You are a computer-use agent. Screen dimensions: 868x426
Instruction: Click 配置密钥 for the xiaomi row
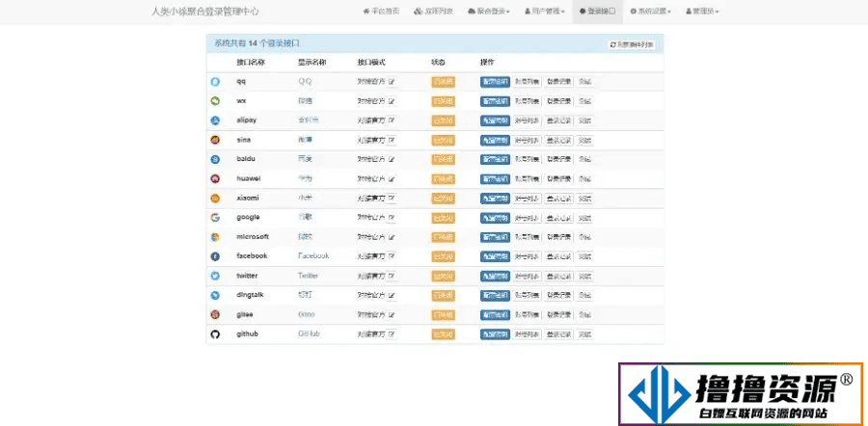tap(495, 199)
